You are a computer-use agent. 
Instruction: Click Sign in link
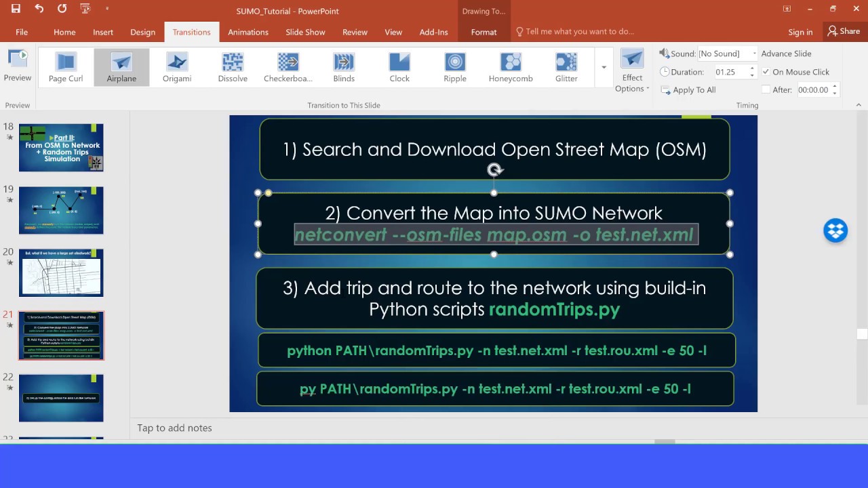point(800,32)
